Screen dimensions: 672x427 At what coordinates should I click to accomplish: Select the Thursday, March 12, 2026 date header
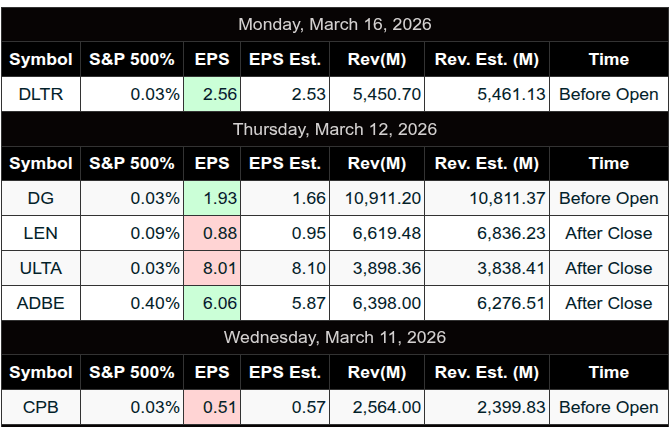point(335,129)
